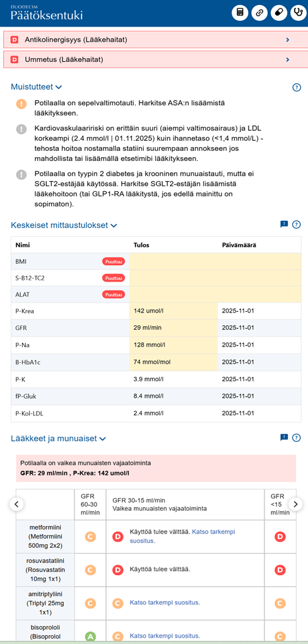Open help for Muistutteet section
The height and width of the screenshot is (644, 308).
297,87
